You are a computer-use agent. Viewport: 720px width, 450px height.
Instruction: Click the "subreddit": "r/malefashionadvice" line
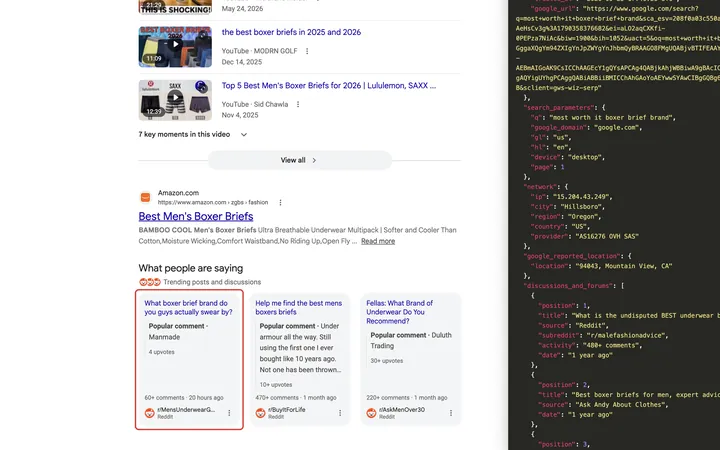pos(603,335)
